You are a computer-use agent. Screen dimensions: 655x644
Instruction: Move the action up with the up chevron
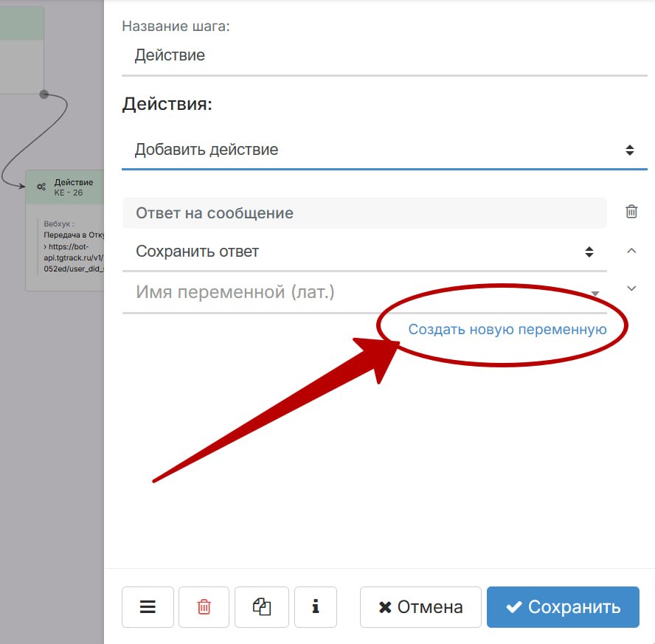[x=631, y=251]
